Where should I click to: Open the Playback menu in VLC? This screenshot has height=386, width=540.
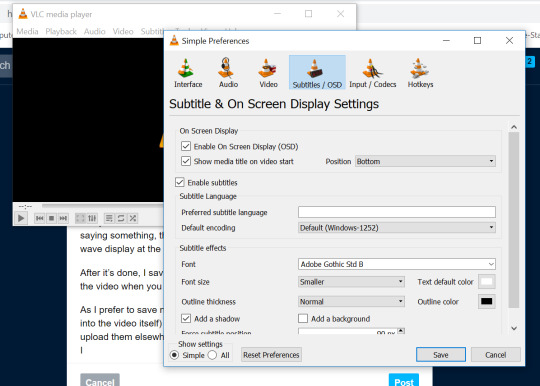point(61,31)
